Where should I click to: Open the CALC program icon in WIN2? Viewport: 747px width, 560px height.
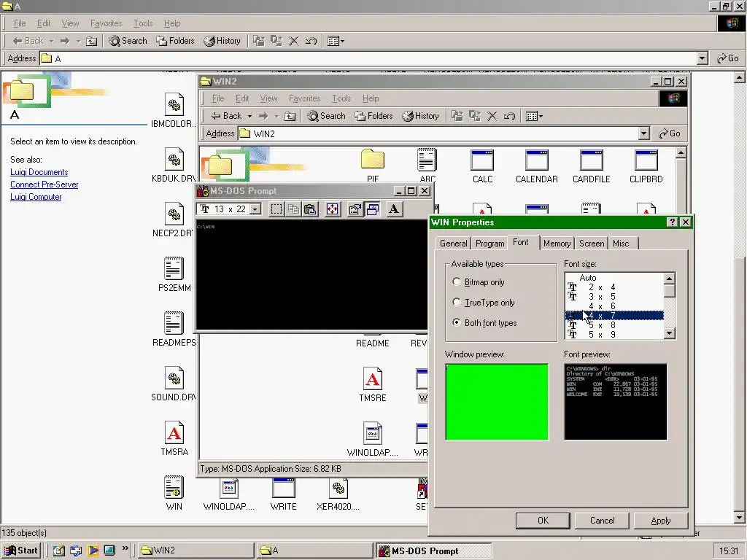482,166
